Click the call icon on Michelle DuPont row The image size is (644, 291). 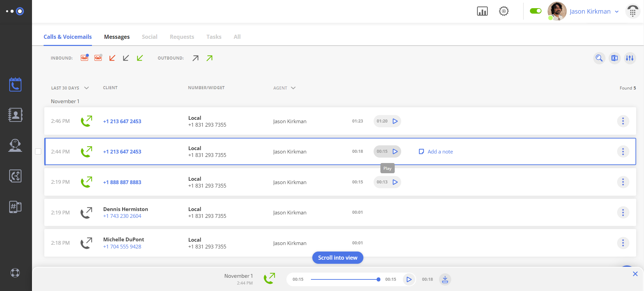(x=87, y=243)
